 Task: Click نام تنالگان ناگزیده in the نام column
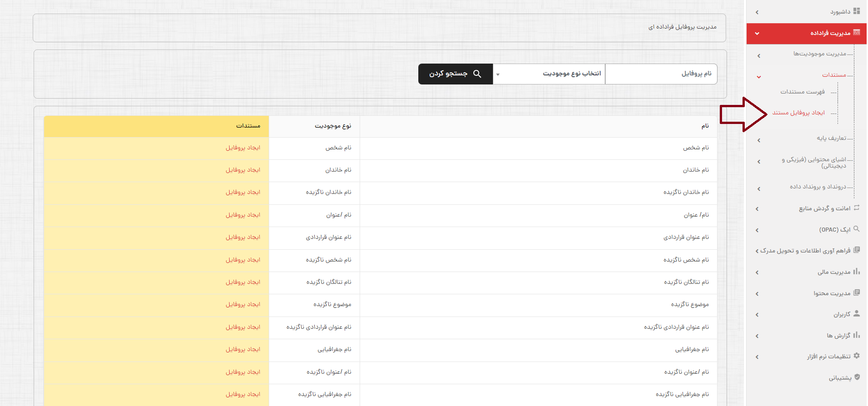click(x=687, y=282)
